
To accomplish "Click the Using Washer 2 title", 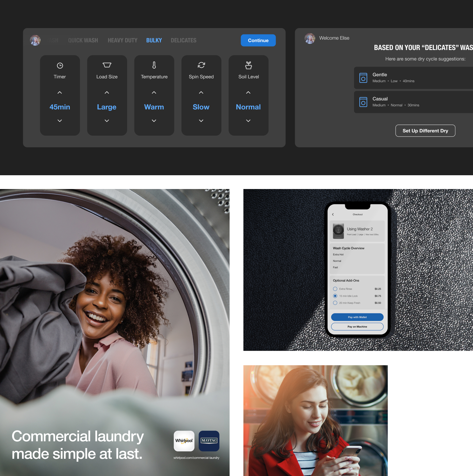I will [x=360, y=229].
